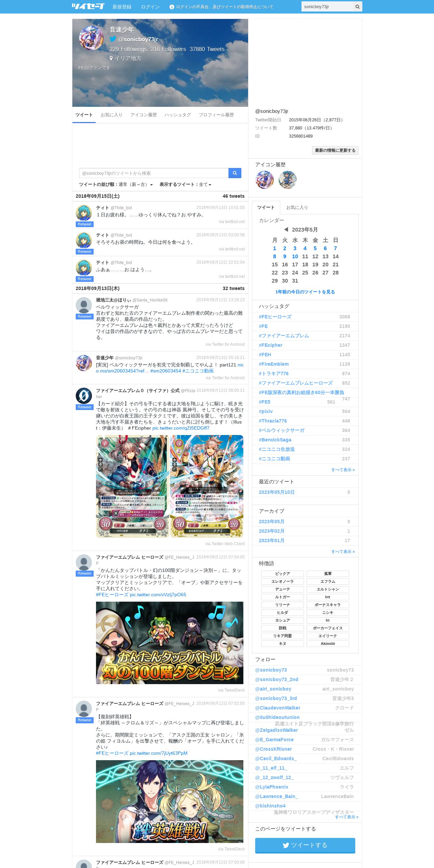This screenshot has width=434, height=868.
Task: Click the 2018年09月15日(土) date header
Action: pos(98,196)
